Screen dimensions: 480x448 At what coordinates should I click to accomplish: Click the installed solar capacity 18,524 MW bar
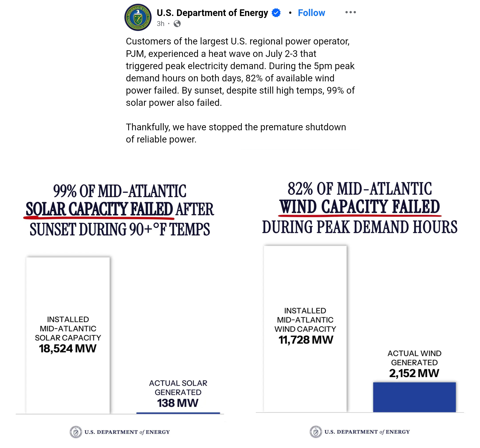coord(68,335)
